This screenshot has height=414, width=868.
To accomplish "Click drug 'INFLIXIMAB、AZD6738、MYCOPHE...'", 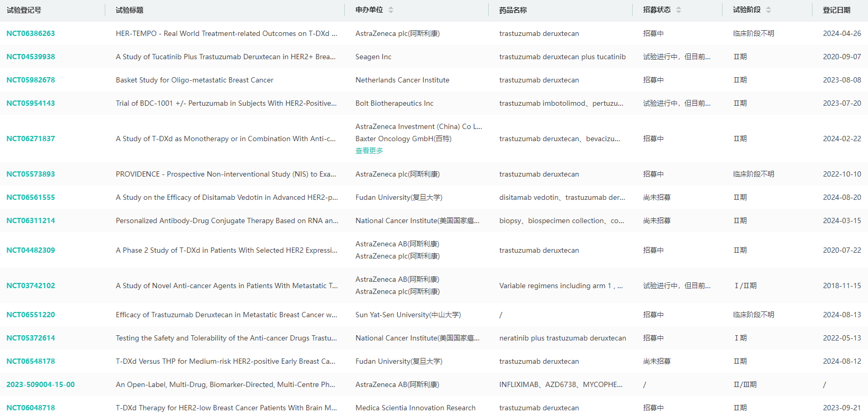I will (x=561, y=384).
